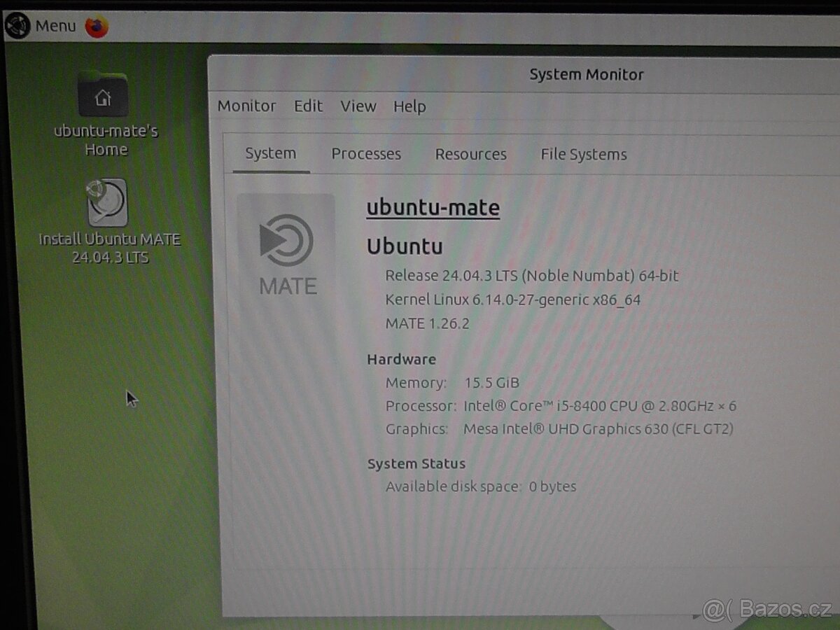Open the Help menu
This screenshot has height=630, width=840.
(x=409, y=106)
